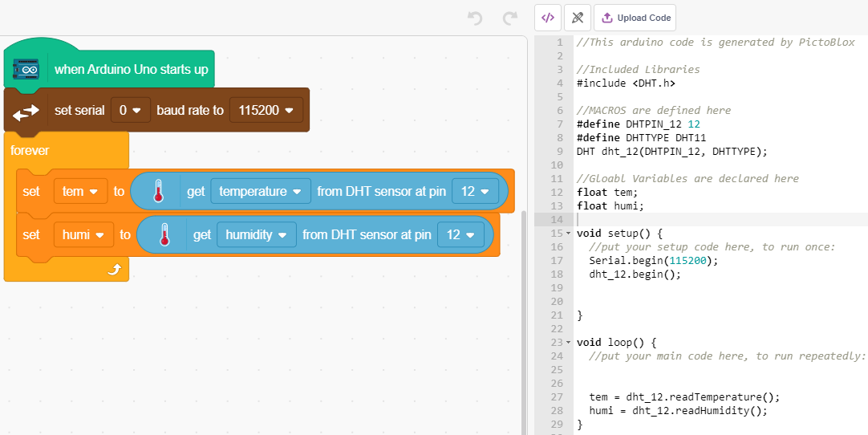Open the humidity parameter dropdown

(x=256, y=234)
